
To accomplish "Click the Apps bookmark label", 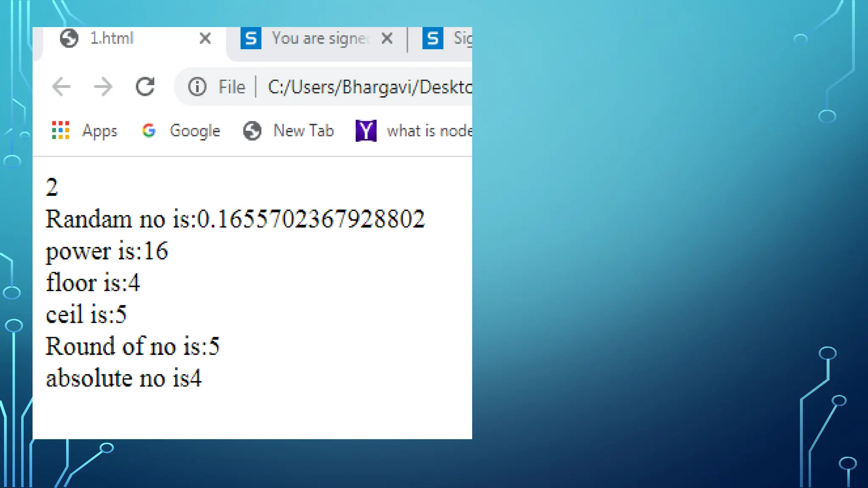I will click(100, 130).
